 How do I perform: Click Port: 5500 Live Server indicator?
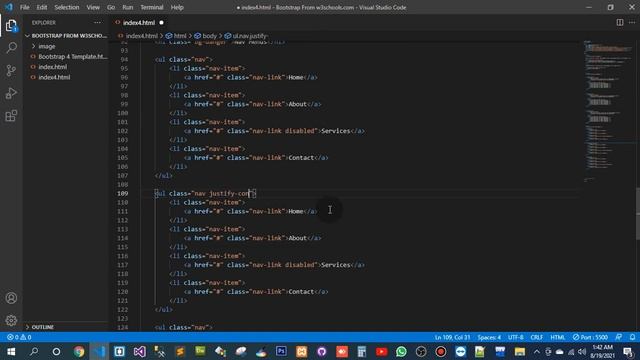(x=590, y=337)
